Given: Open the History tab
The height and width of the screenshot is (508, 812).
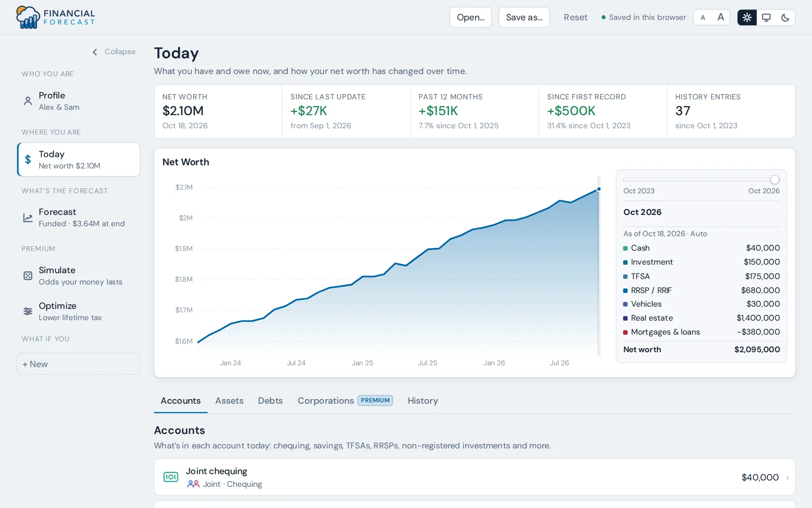Looking at the screenshot, I should 423,401.
